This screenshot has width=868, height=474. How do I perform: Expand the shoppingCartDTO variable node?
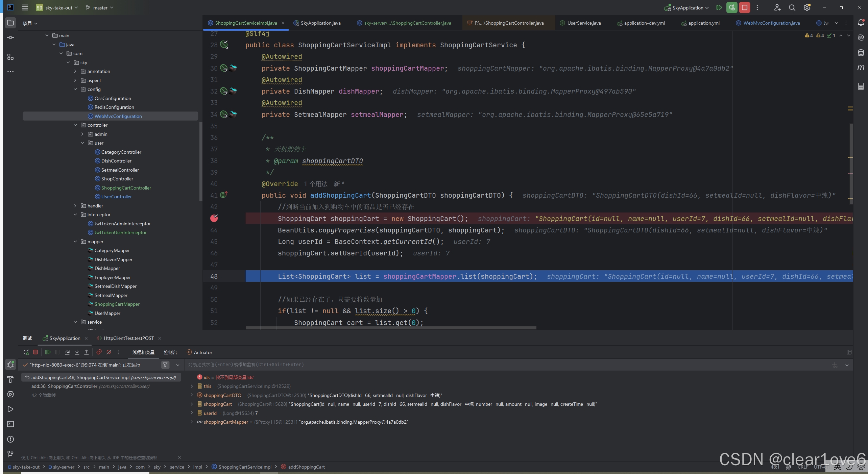tap(192, 395)
